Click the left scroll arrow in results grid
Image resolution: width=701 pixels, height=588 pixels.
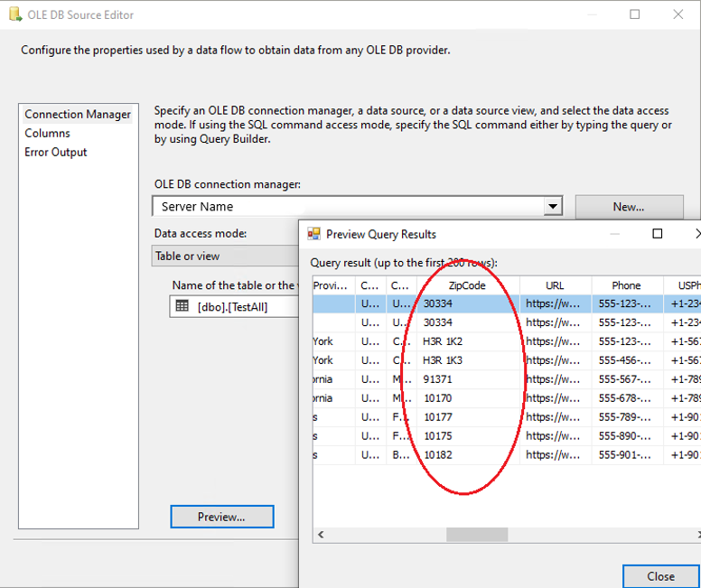tap(321, 536)
